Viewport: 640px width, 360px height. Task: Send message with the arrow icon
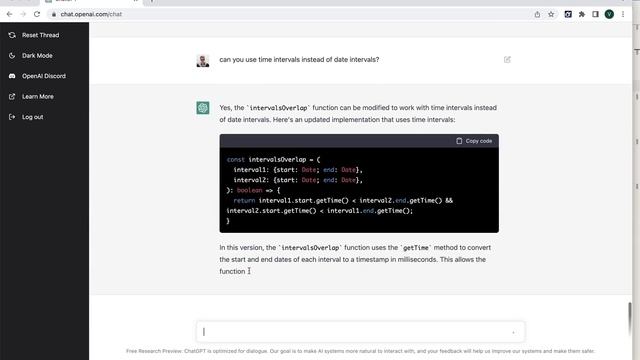(513, 332)
